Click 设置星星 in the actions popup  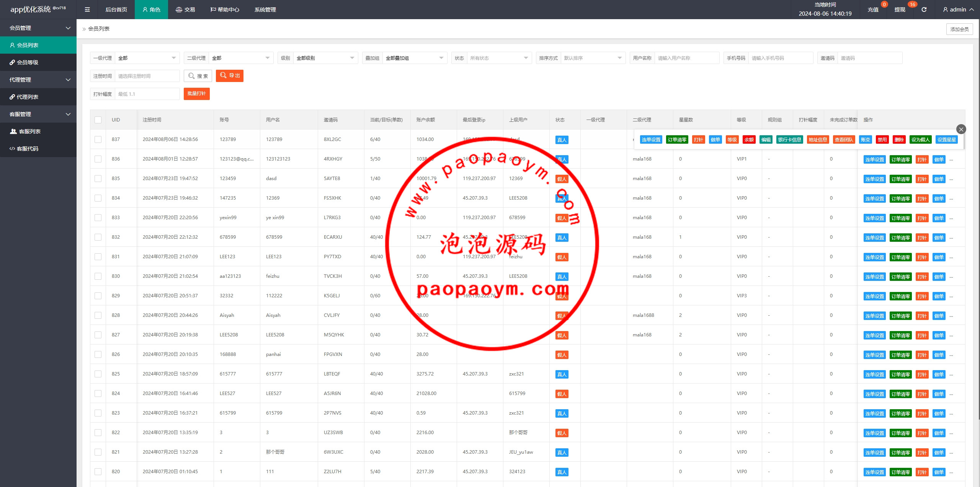pyautogui.click(x=946, y=139)
